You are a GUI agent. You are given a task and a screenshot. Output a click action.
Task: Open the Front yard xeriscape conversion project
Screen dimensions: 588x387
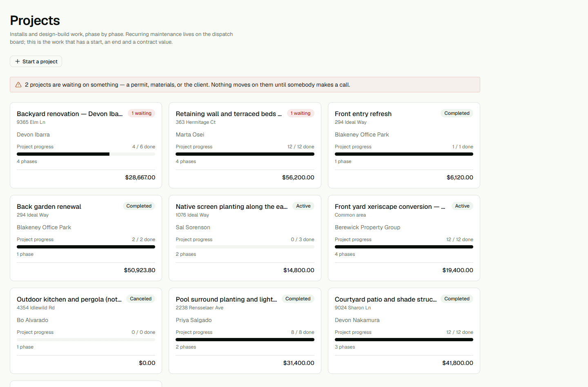tap(390, 206)
